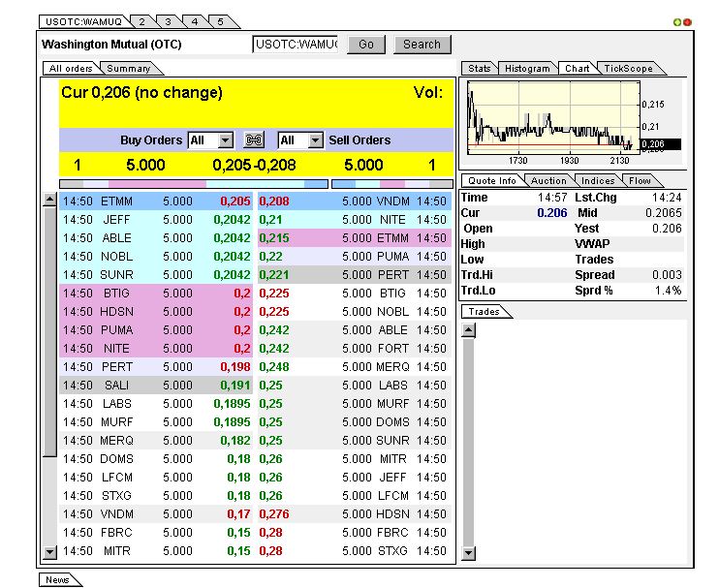Screen dimensions: 719x588
Task: Open the News tab at bottom
Action: coord(57,579)
